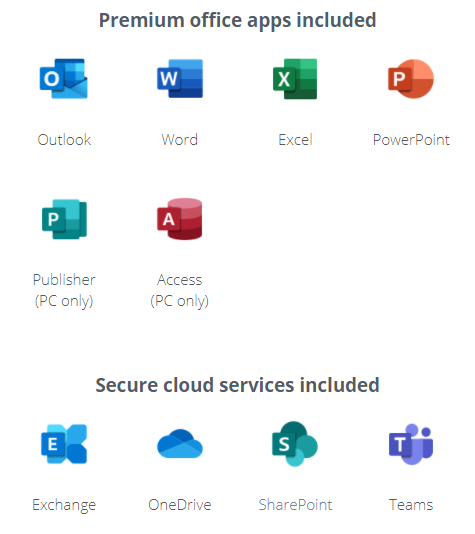Select the SharePoint icon
The width and height of the screenshot is (475, 534).
point(295,444)
